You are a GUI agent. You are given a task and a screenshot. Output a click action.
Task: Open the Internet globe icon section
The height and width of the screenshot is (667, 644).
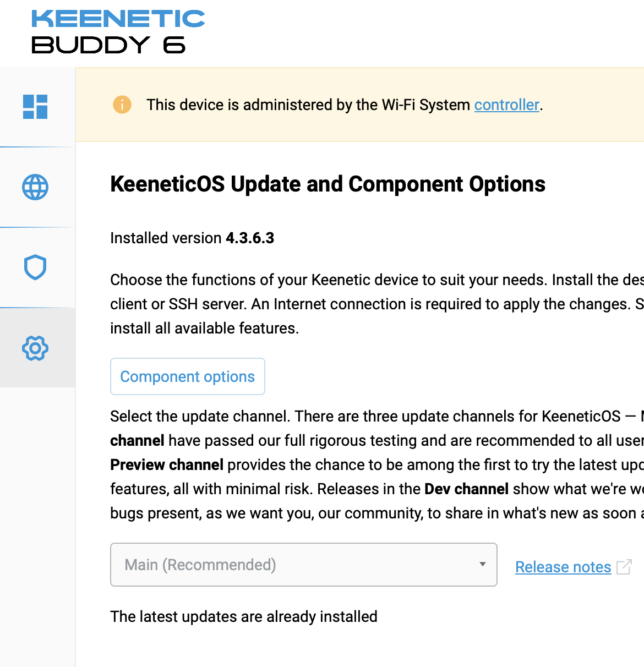coord(35,187)
